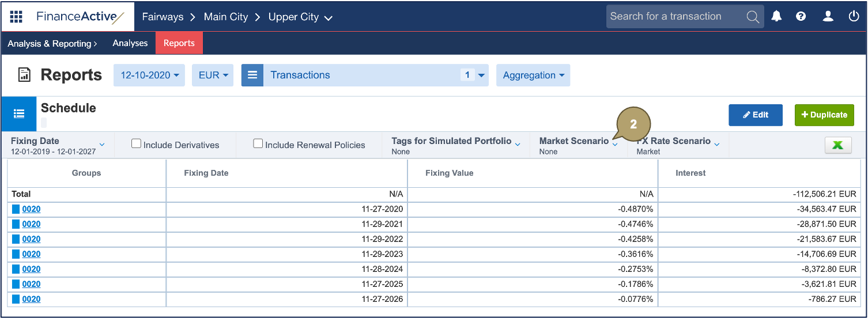Open the Aggregation dropdown

(533, 75)
